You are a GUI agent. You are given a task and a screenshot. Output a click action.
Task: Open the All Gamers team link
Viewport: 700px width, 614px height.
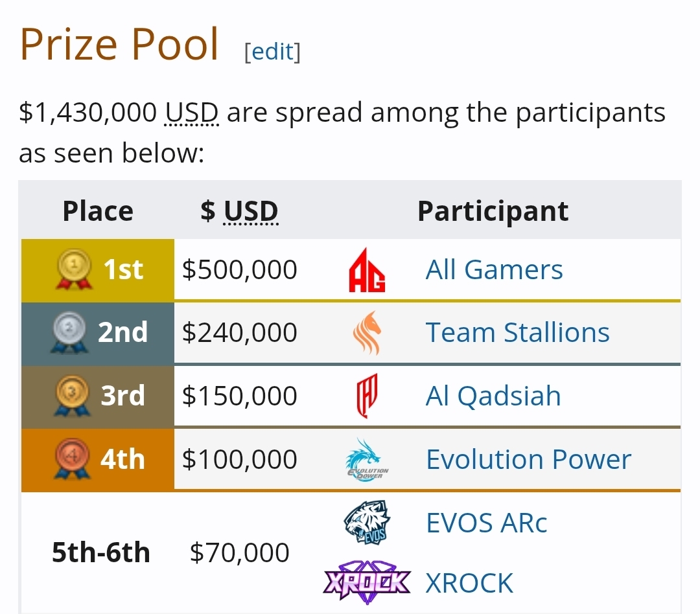click(494, 270)
